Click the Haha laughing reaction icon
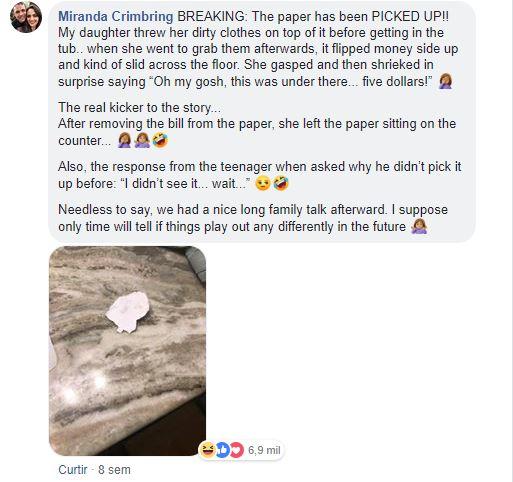The height and width of the screenshot is (482, 513). tap(207, 450)
